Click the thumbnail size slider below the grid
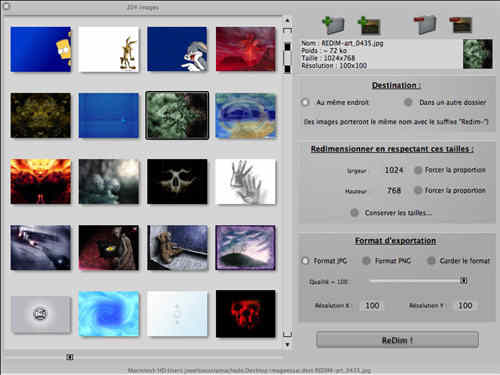Image resolution: width=500 pixels, height=375 pixels. [x=69, y=357]
